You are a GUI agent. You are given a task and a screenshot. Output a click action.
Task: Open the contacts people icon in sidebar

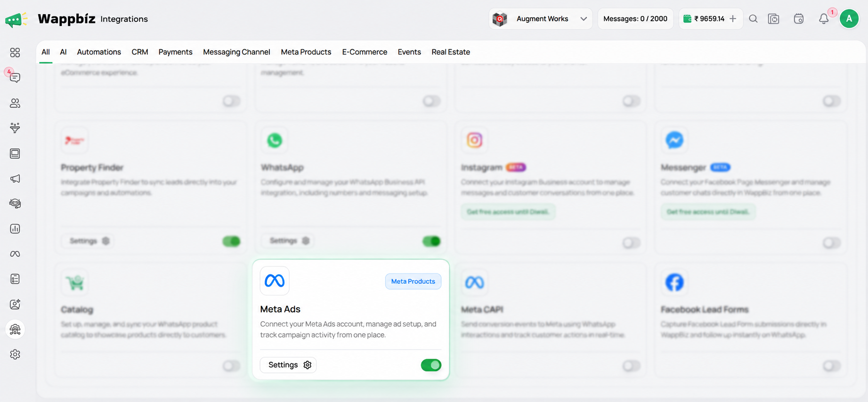pyautogui.click(x=15, y=103)
